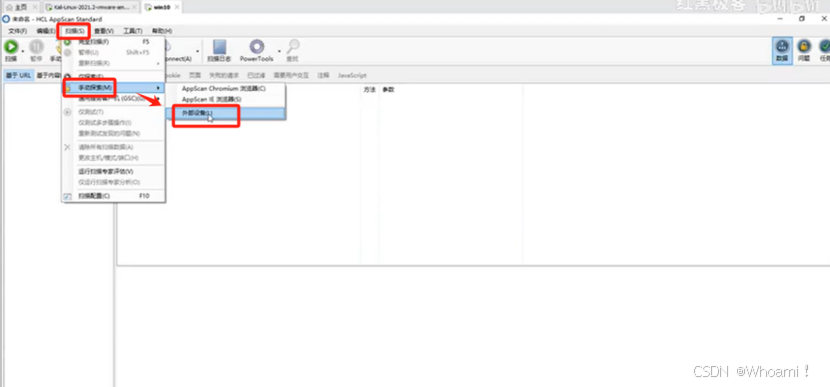Open the 工具(T) menu

133,31
